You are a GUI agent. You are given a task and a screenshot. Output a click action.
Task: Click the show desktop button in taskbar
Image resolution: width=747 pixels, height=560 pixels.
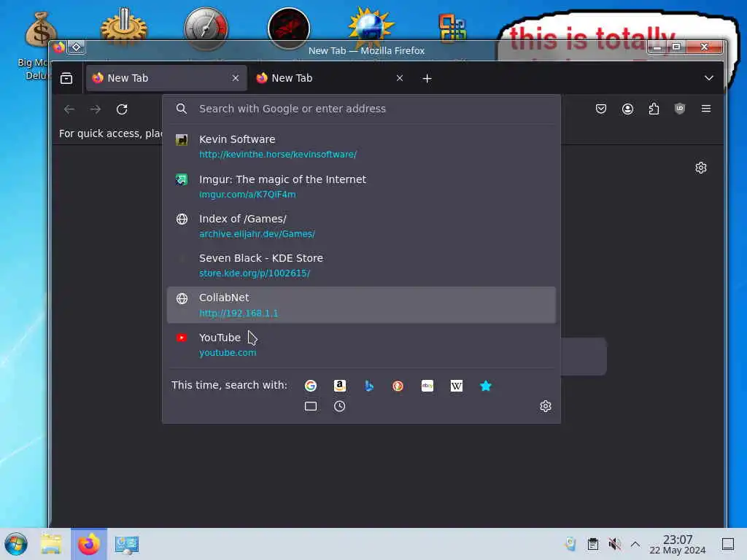pos(728,544)
